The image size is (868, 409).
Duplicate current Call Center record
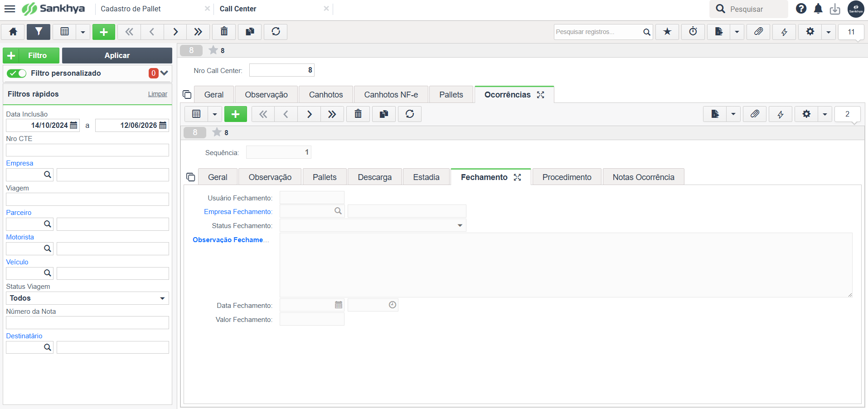[250, 32]
